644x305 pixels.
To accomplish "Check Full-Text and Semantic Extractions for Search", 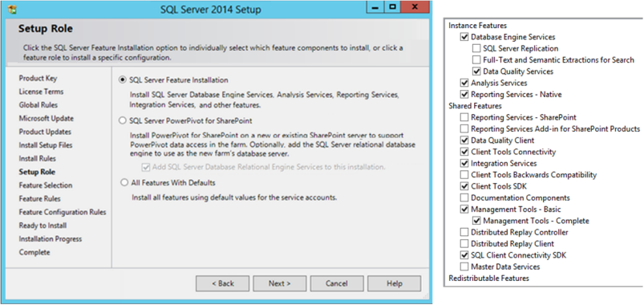I will click(476, 60).
